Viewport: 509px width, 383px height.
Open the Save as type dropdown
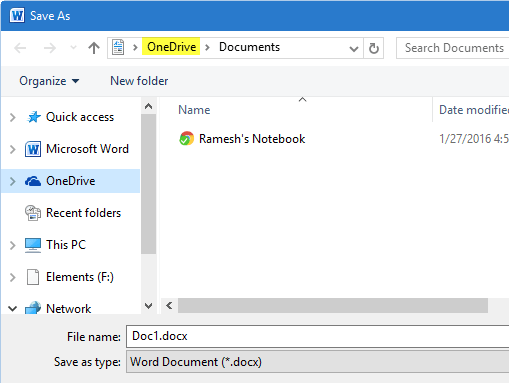[x=317, y=362]
